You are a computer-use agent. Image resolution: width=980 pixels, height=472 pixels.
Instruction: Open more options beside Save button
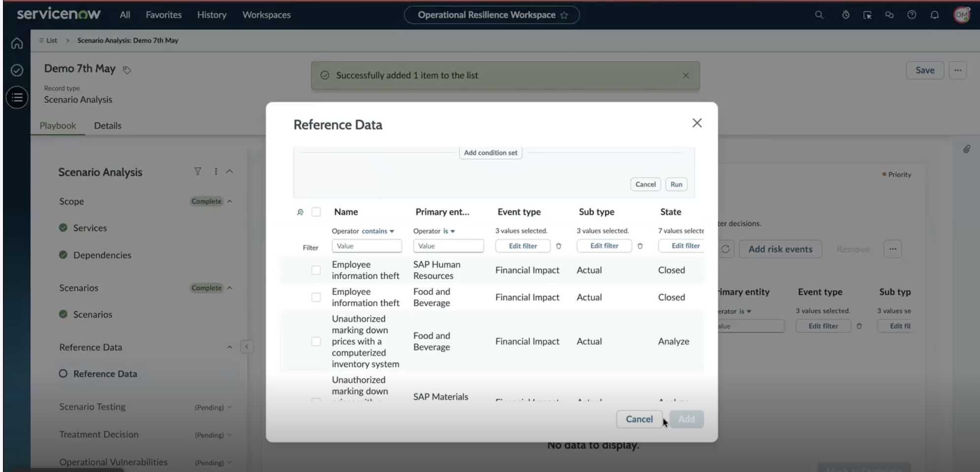(958, 70)
